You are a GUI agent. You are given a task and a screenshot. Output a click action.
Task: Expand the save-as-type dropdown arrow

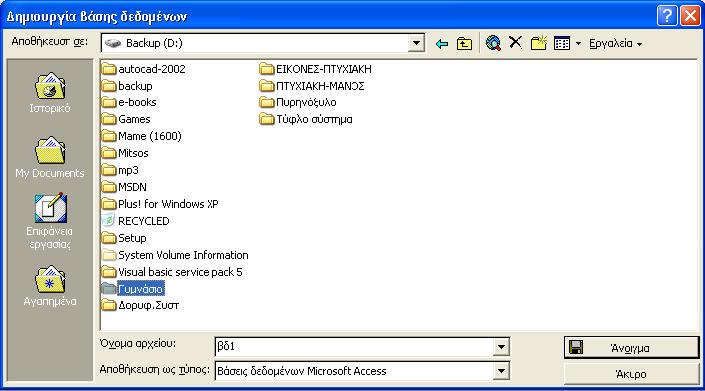tap(501, 371)
